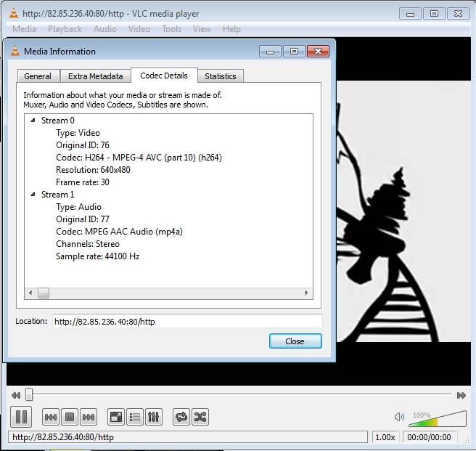Select the 'Channels: Stereo' row
Viewport: 476px width, 451px height.
coord(88,244)
